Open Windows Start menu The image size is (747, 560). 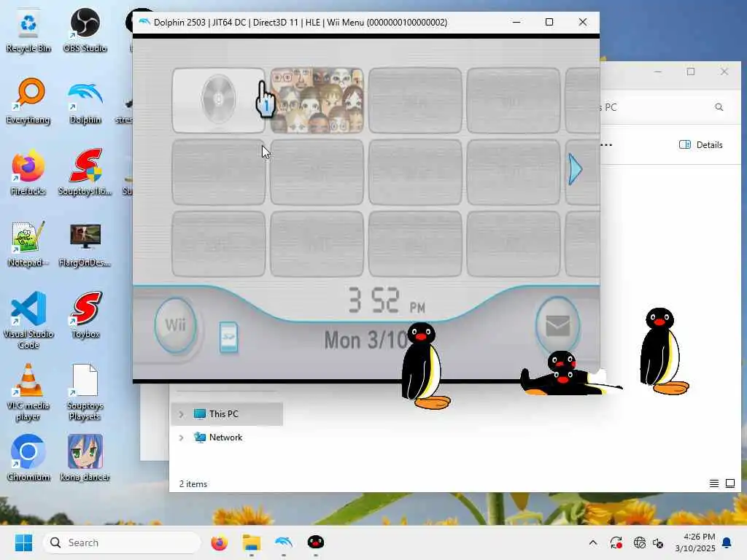23,542
